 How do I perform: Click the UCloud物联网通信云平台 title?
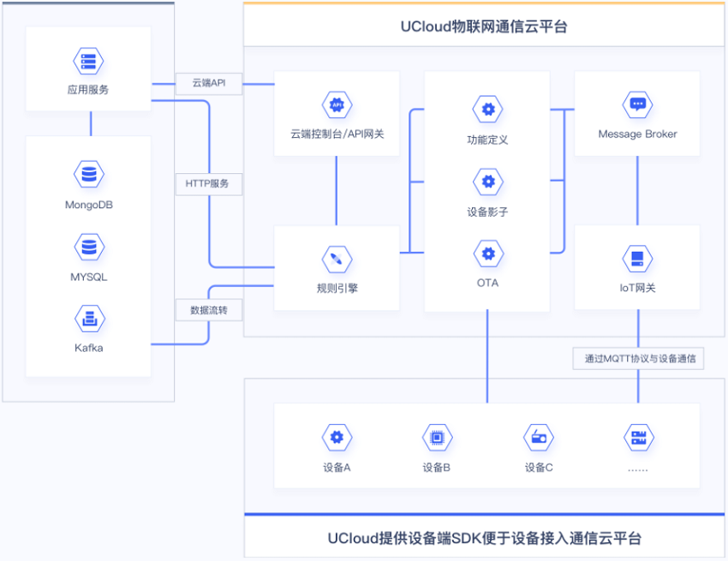click(x=484, y=27)
